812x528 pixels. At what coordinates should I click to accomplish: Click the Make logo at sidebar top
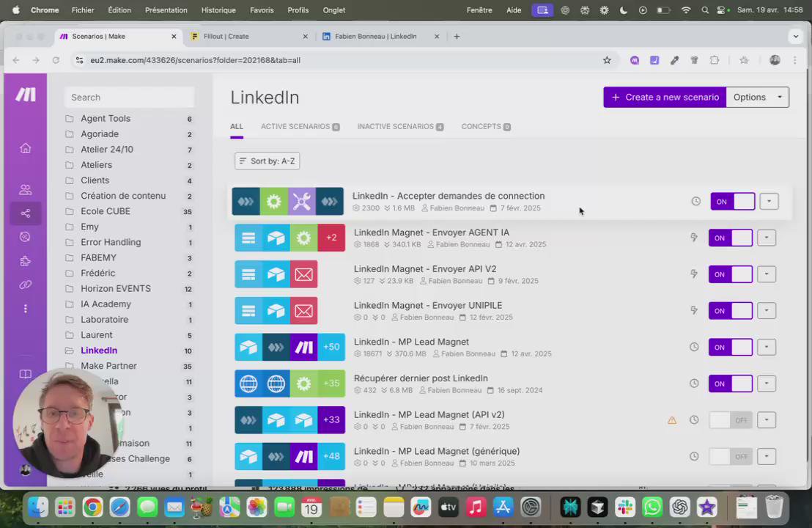[26, 95]
